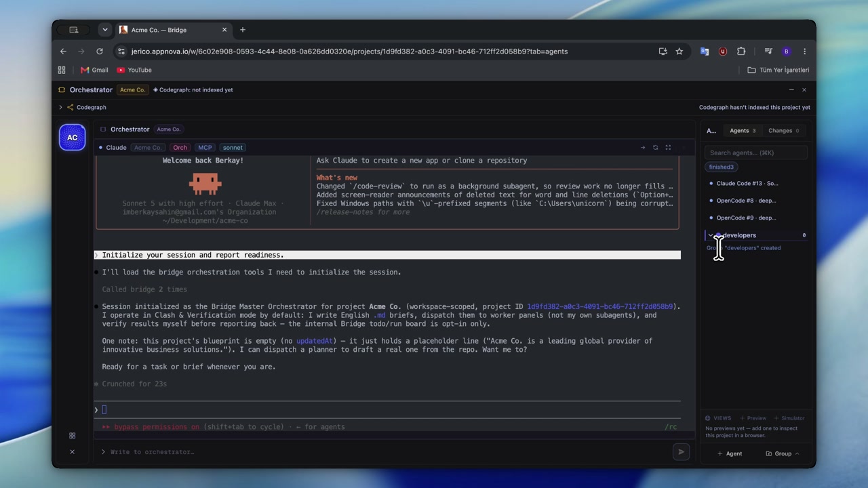Open the media control icon in Chrome toolbar
The width and height of the screenshot is (868, 488).
(768, 51)
